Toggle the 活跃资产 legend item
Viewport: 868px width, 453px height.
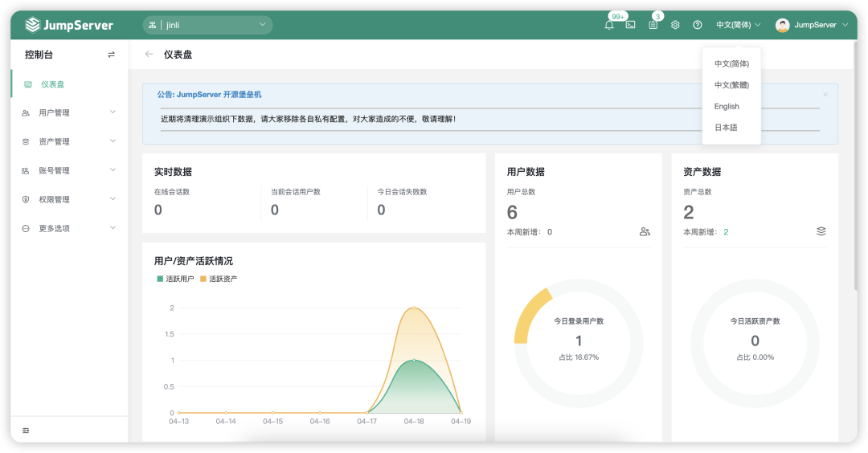(219, 279)
